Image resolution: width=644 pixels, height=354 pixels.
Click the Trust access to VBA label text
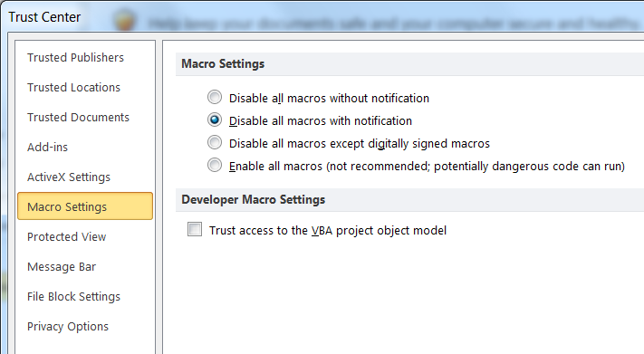[x=328, y=231]
